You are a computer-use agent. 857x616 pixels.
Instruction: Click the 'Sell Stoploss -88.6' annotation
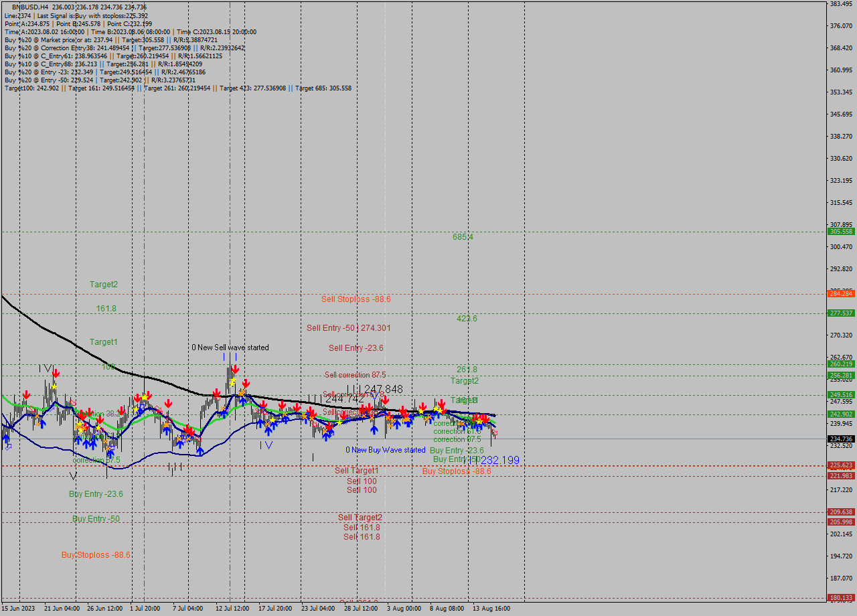tap(355, 299)
